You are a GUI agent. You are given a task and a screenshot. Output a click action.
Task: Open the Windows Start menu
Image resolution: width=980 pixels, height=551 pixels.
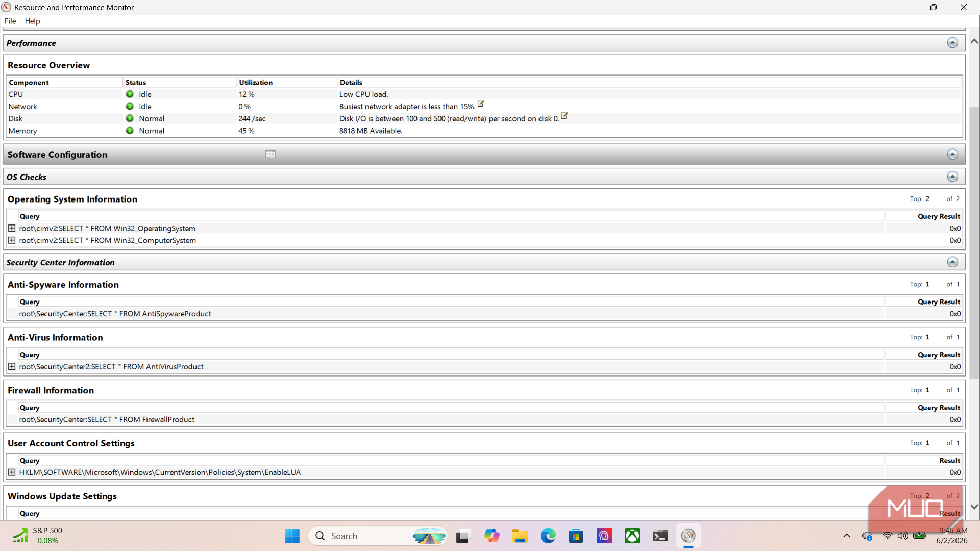pyautogui.click(x=292, y=536)
